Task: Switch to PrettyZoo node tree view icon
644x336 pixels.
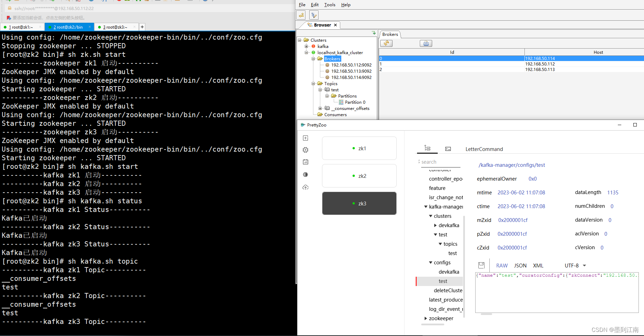Action: click(x=427, y=148)
